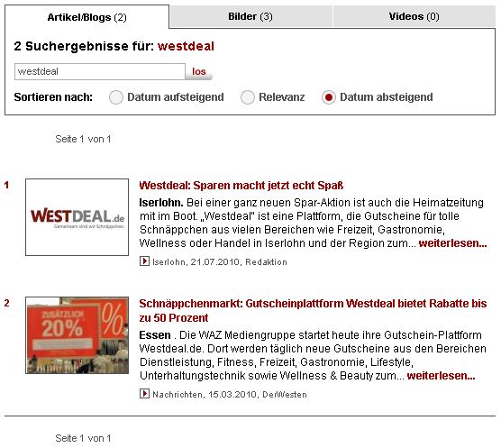
Task: Focus the westdeal search input field
Action: pyautogui.click(x=100, y=71)
